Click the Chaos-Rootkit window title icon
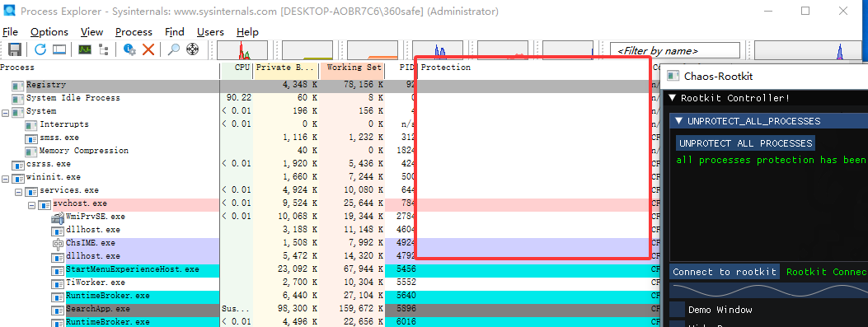This screenshot has height=327, width=868. click(x=673, y=76)
